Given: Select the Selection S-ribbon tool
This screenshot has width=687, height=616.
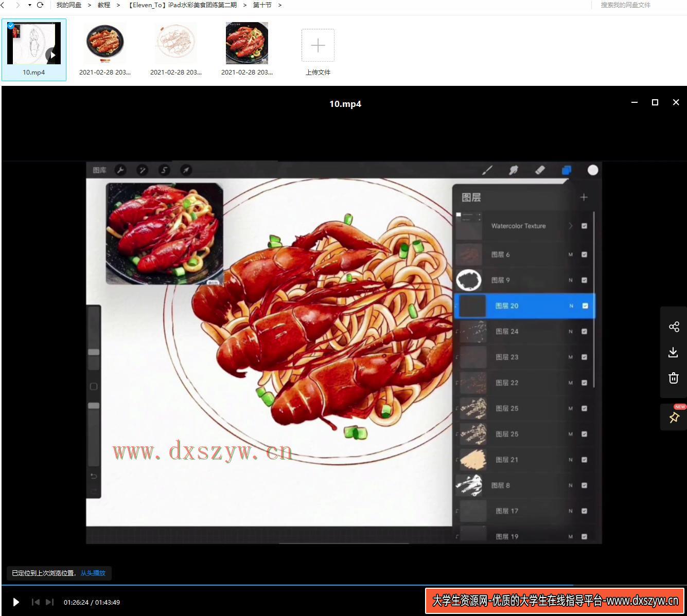Looking at the screenshot, I should [x=164, y=170].
